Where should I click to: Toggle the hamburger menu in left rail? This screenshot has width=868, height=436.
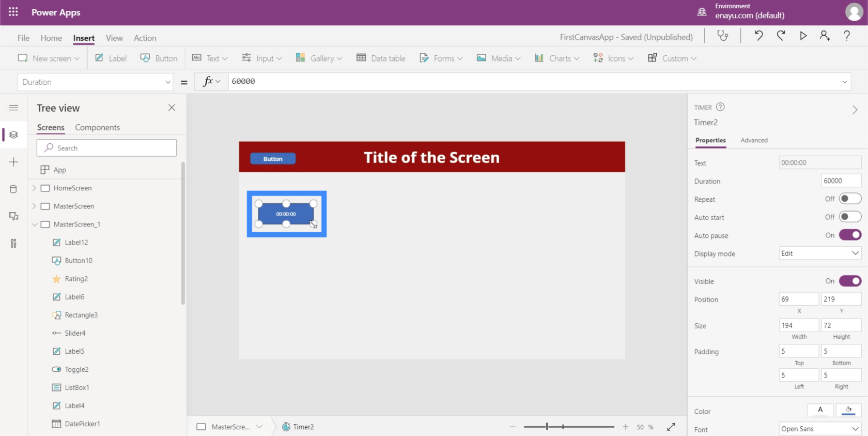13,108
